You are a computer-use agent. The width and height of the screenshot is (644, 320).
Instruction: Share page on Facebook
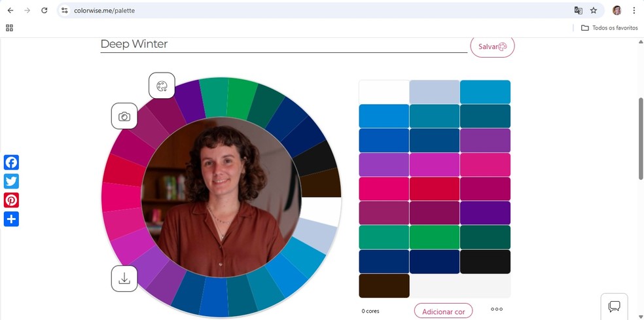[11, 162]
